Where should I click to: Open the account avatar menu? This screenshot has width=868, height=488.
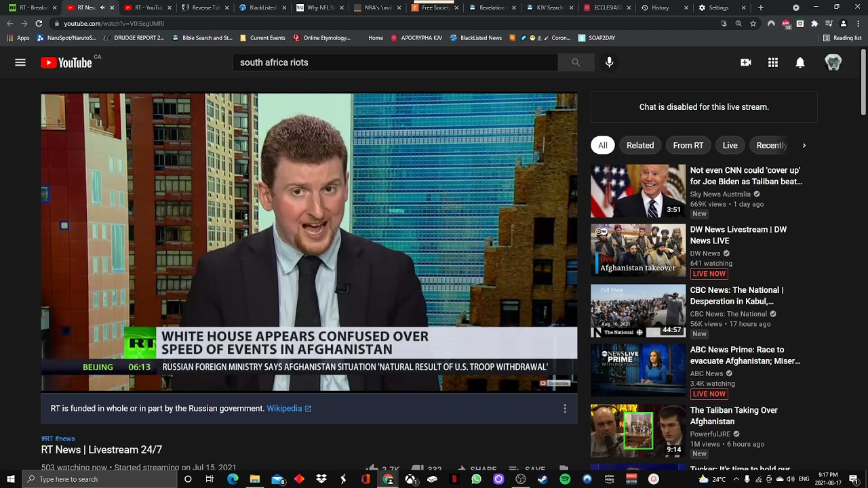[833, 62]
